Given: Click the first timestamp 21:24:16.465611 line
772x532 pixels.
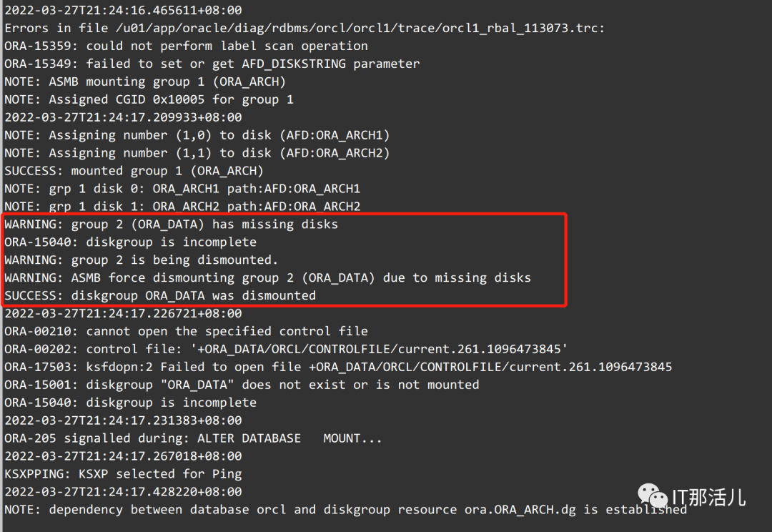Looking at the screenshot, I should (123, 10).
